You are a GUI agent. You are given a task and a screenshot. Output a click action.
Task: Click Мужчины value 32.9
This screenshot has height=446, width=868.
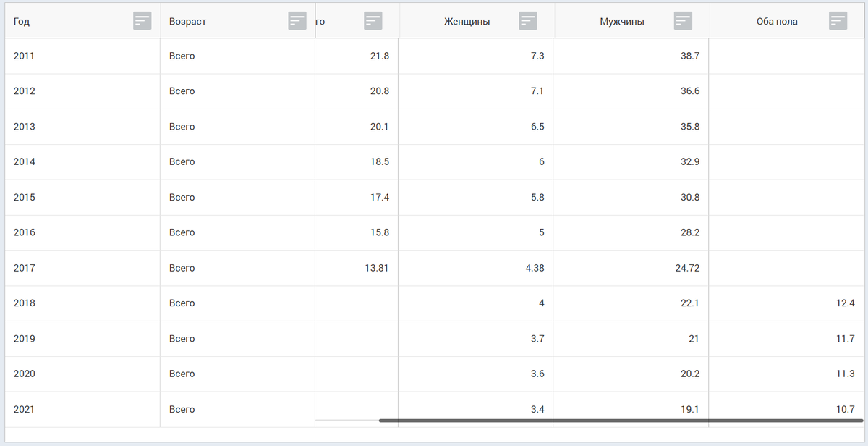coord(690,161)
